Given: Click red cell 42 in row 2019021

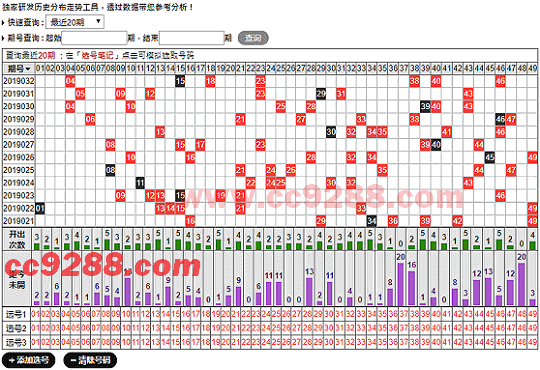Looking at the screenshot, I should coord(457,221).
